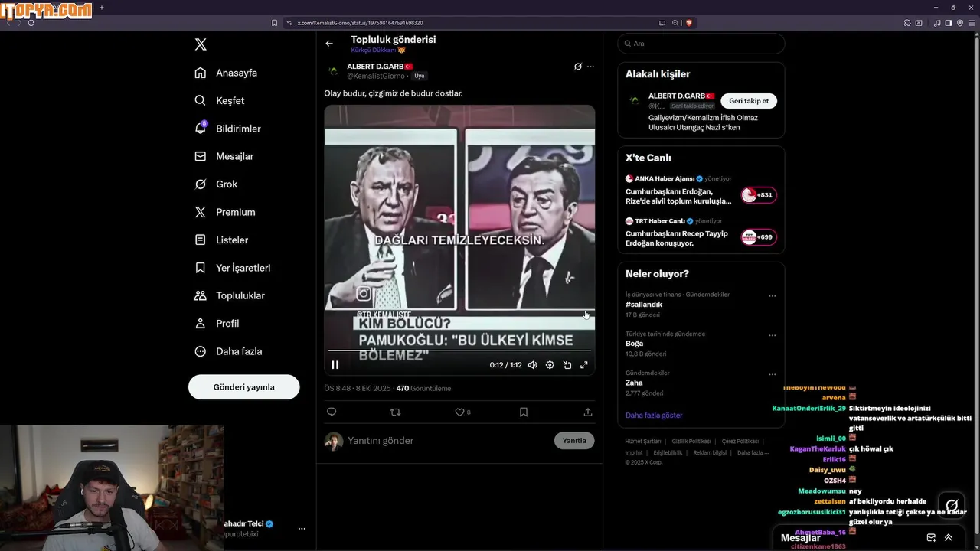Click the browser bookmark icon

point(274,23)
